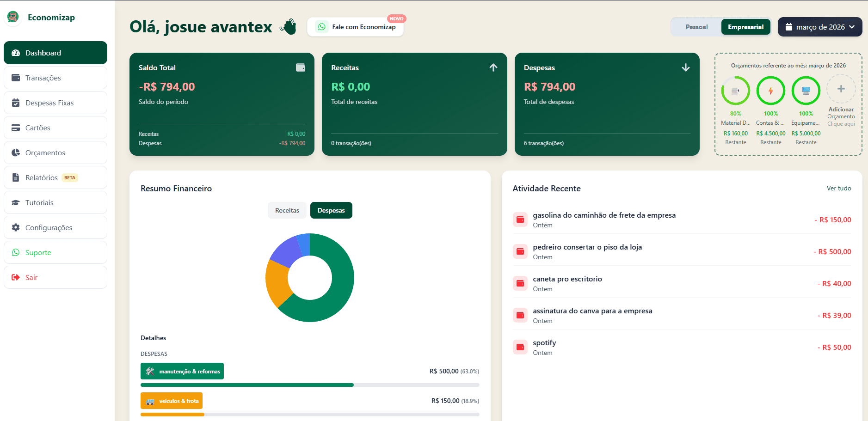
Task: Click the down arrow icon on Despesas card
Action: [x=686, y=67]
